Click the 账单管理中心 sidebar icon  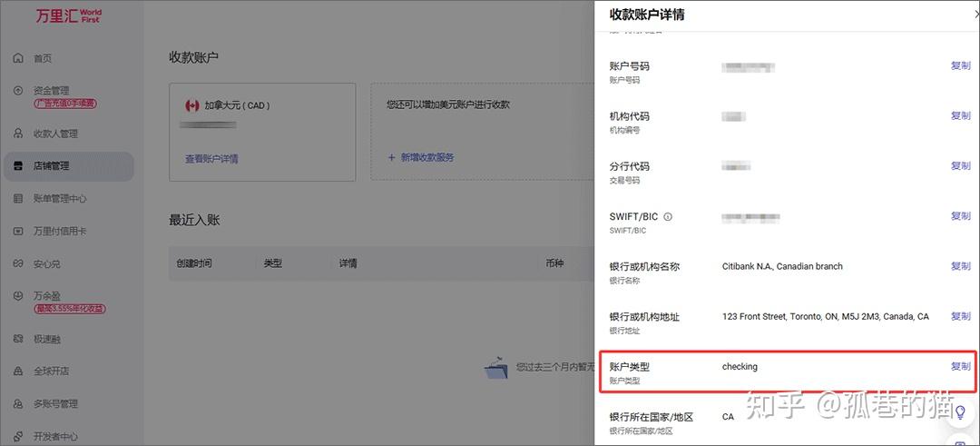click(18, 198)
